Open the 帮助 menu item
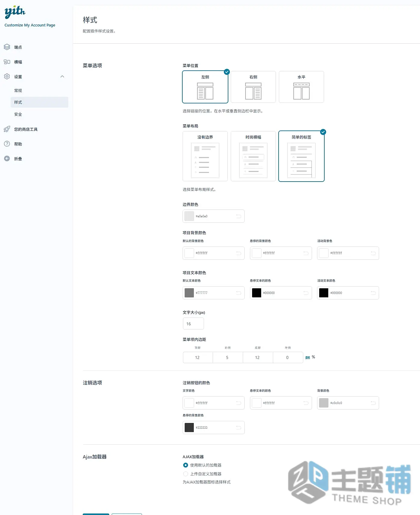 (18, 144)
